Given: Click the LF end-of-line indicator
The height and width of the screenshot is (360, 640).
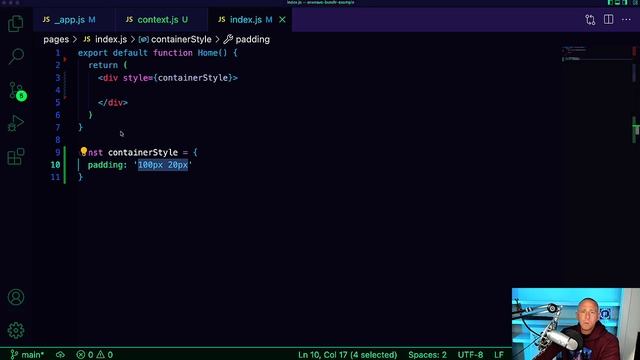Looking at the screenshot, I should [x=499, y=355].
